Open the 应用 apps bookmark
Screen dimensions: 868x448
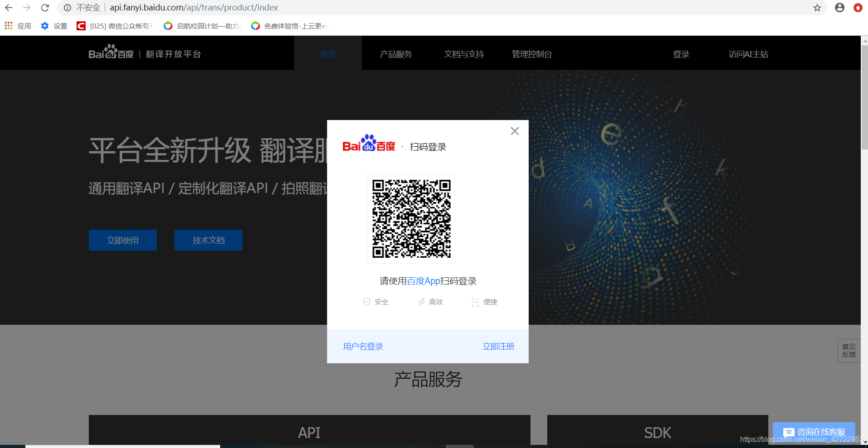click(x=18, y=26)
